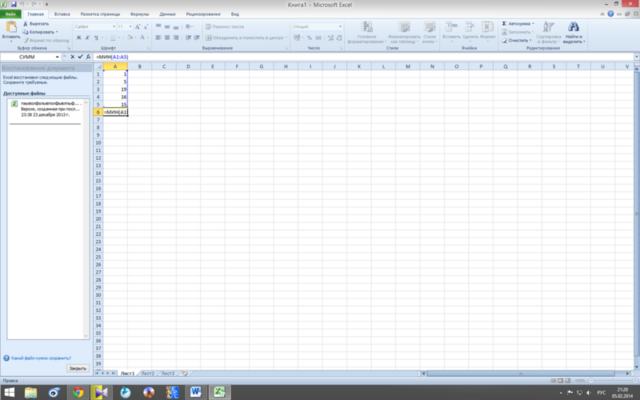Switch to sheet tab Лист2
This screenshot has height=400, width=640.
point(147,373)
